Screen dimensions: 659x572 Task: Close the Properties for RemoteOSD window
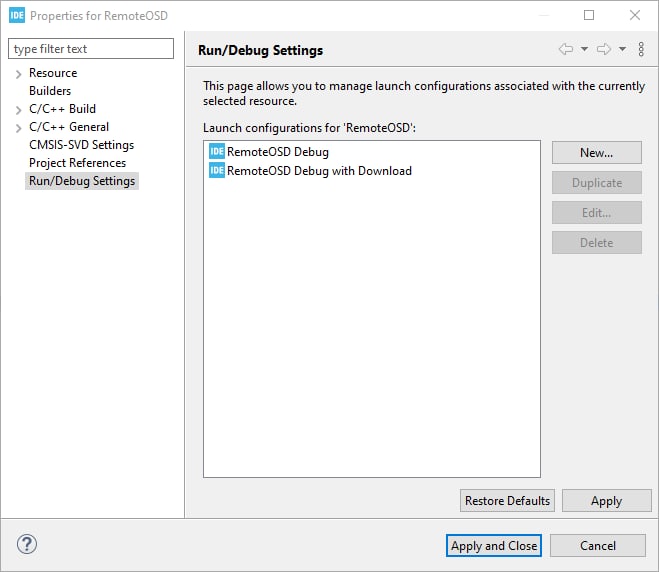coord(635,16)
